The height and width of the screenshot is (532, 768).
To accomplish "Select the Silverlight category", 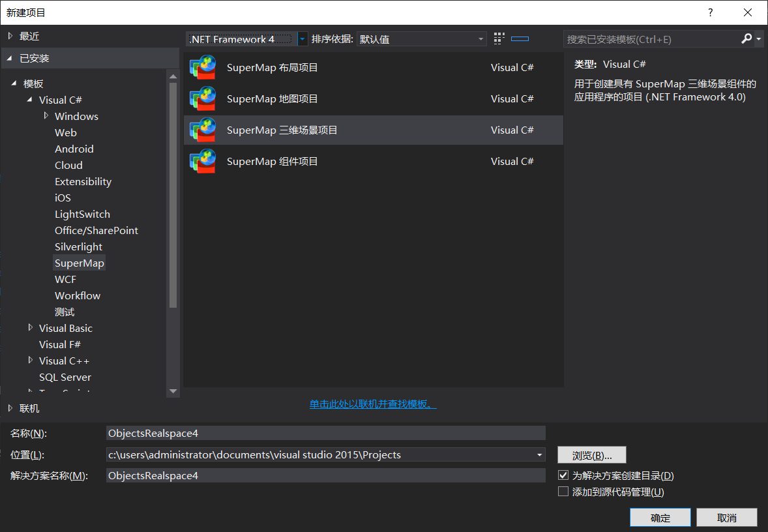I will (x=78, y=246).
